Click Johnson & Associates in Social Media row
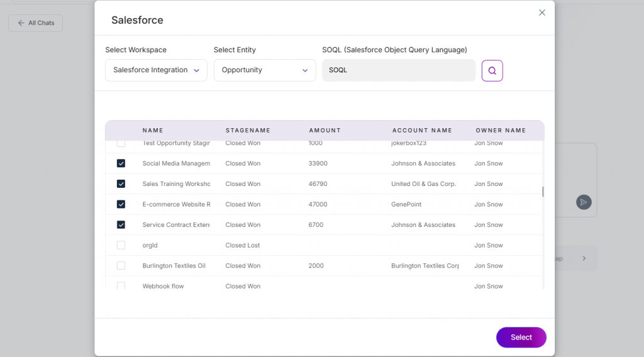The height and width of the screenshot is (357, 644). click(x=423, y=163)
